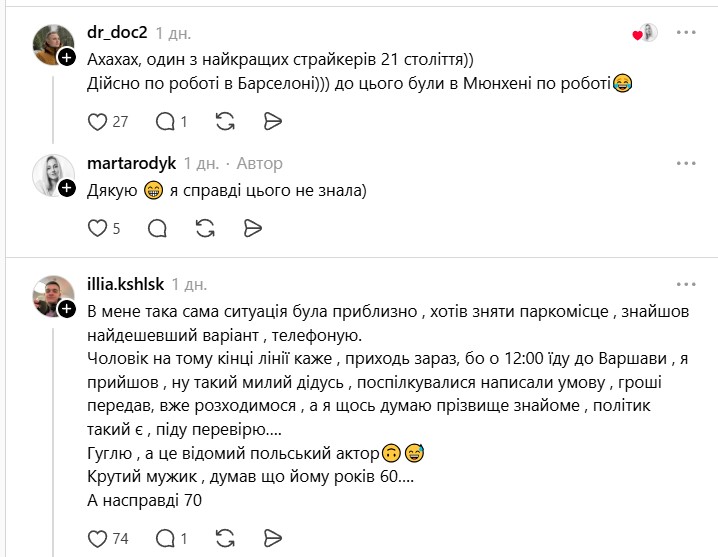Reply to martarodyk's comment
The width and height of the screenshot is (718, 557).
(157, 229)
